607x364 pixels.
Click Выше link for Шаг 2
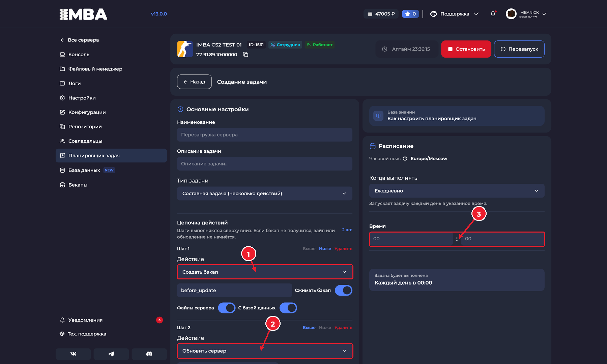(309, 328)
